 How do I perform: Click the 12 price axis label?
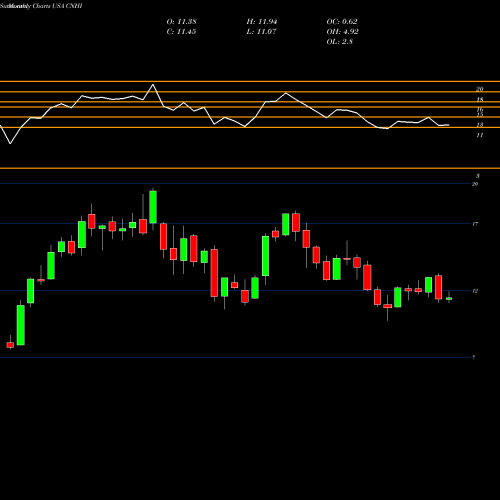coord(475,291)
